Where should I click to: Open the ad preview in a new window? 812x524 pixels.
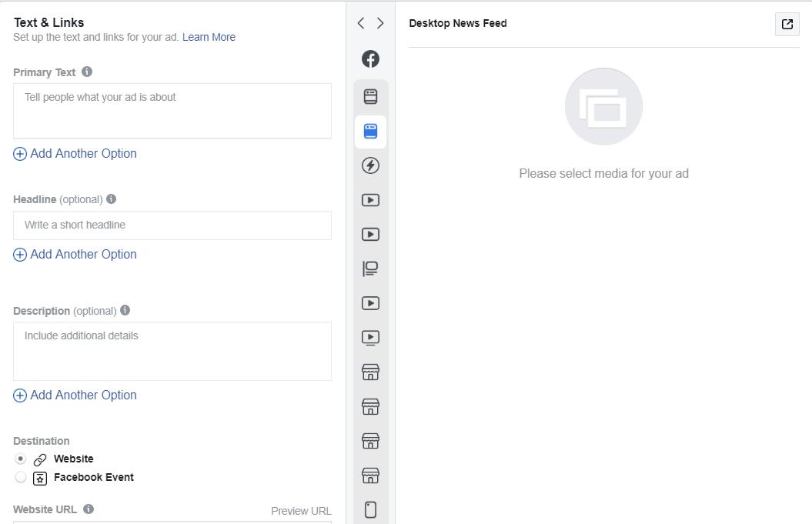coord(787,24)
